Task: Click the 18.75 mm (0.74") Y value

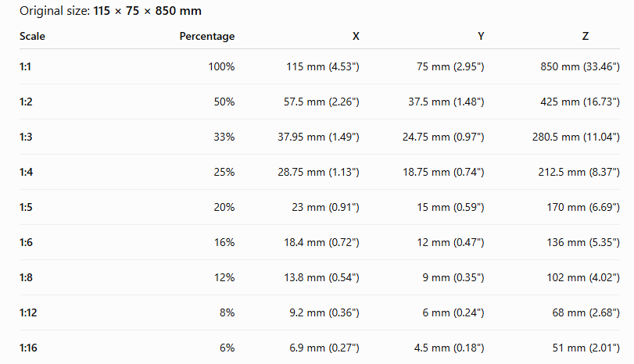Action: coord(443,172)
